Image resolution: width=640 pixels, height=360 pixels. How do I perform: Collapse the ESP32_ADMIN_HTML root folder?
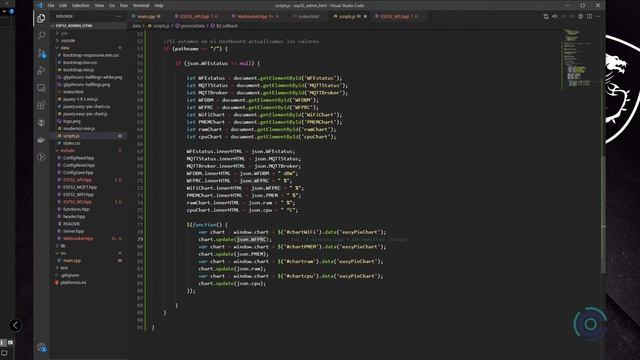(73, 25)
